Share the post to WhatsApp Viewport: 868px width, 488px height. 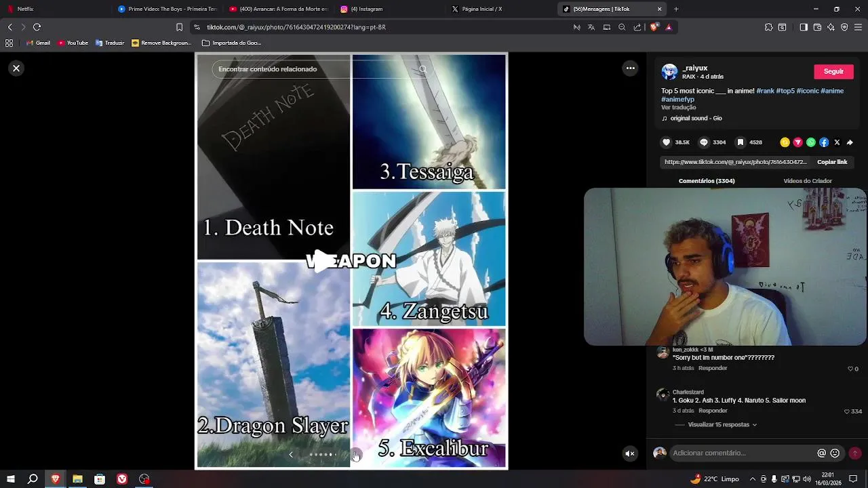tap(811, 142)
